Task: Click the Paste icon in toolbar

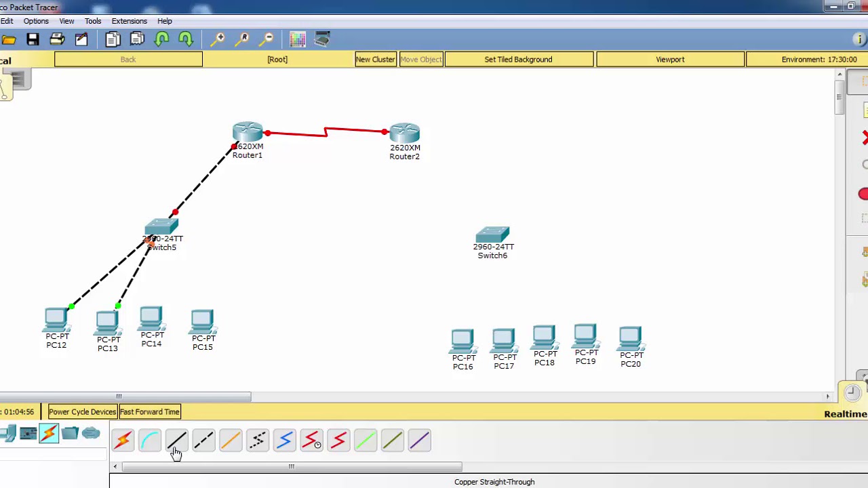Action: pos(137,39)
